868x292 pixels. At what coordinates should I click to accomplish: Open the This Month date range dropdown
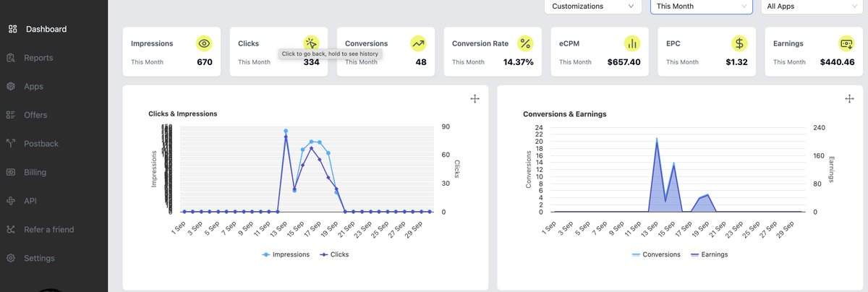[x=702, y=6]
